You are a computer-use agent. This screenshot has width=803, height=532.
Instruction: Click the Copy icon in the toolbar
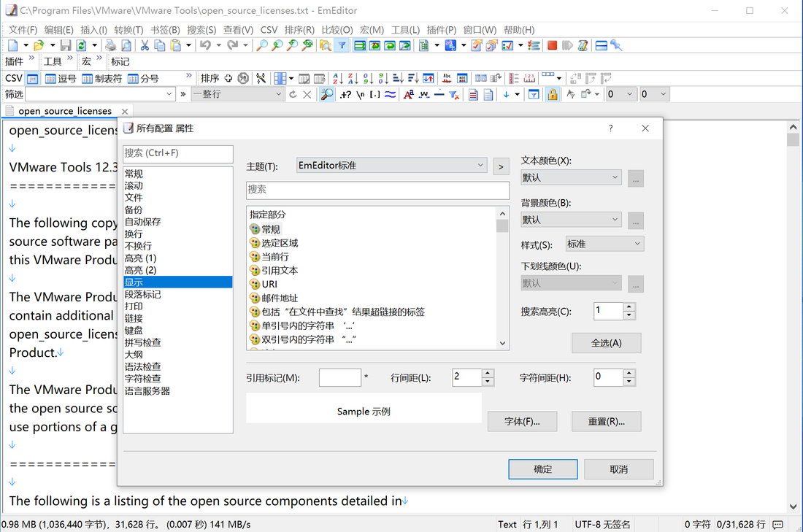tap(160, 45)
